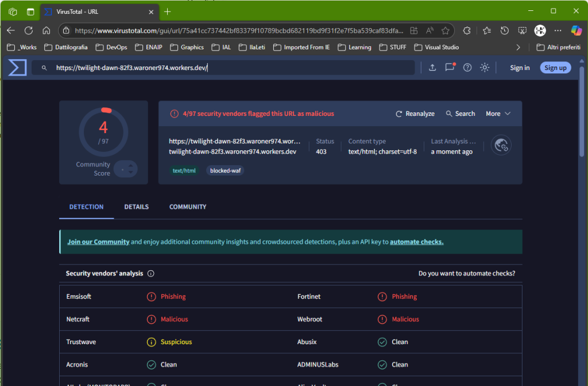
Task: Click the detection score gauge showing 4/97
Action: pyautogui.click(x=103, y=132)
